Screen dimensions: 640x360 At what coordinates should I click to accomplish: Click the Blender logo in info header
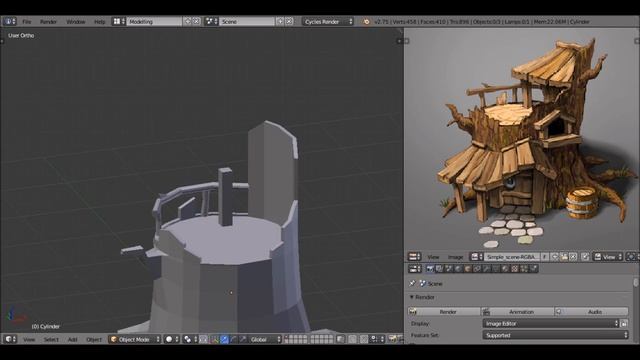click(366, 22)
